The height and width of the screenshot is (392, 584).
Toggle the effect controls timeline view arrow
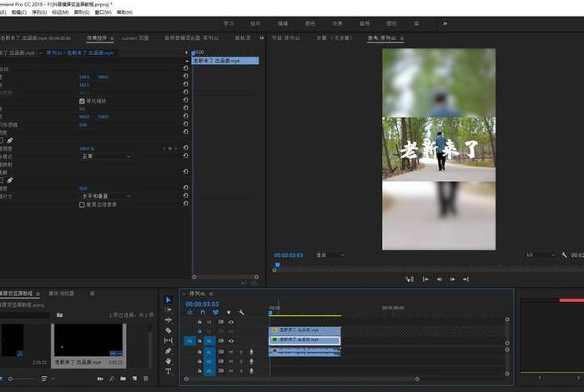click(187, 53)
